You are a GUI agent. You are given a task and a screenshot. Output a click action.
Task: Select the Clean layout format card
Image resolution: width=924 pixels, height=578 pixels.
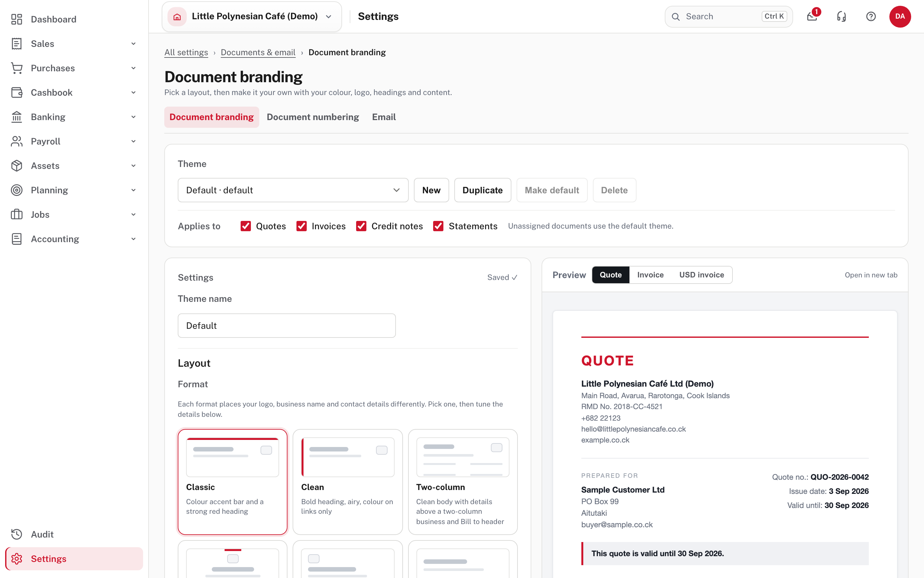(347, 482)
